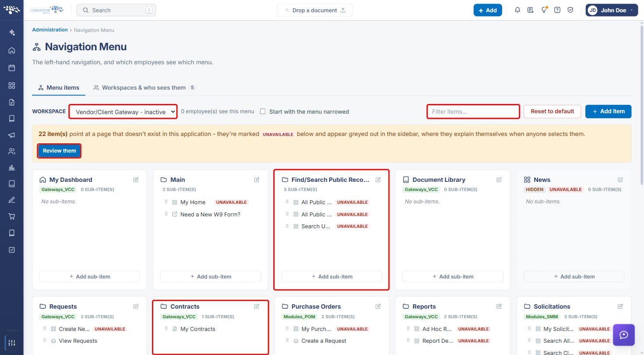Click the Review them button

[x=59, y=151]
